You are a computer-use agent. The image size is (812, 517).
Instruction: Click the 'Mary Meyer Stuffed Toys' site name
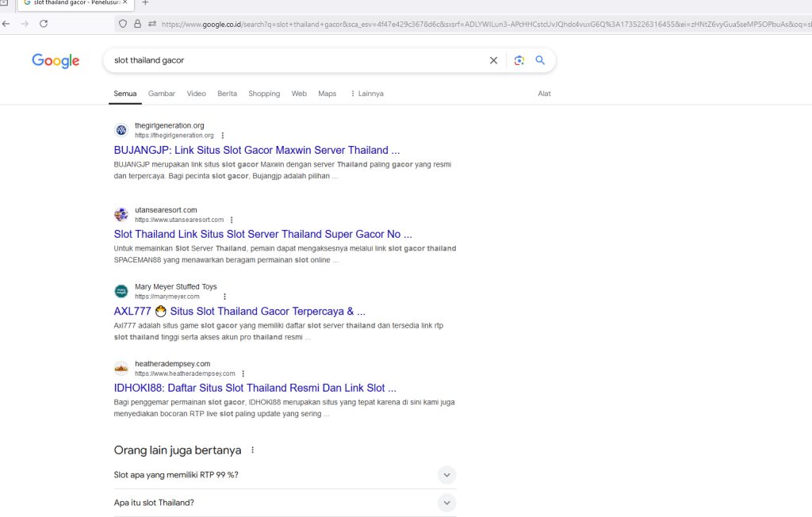(176, 286)
